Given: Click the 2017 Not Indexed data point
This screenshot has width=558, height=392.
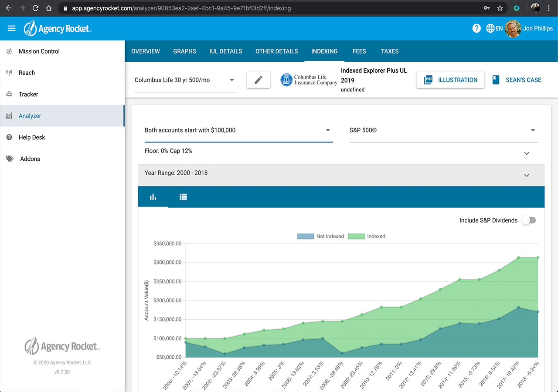Looking at the screenshot, I should [518, 308].
